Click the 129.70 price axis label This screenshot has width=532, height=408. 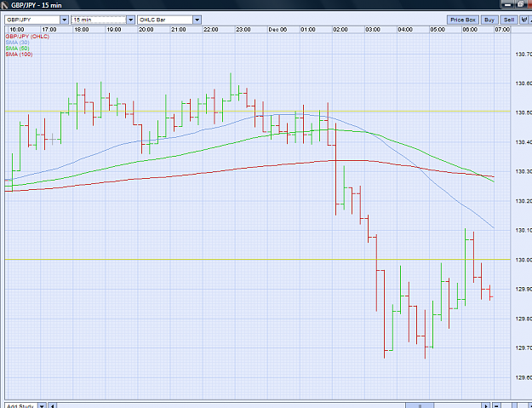523,348
